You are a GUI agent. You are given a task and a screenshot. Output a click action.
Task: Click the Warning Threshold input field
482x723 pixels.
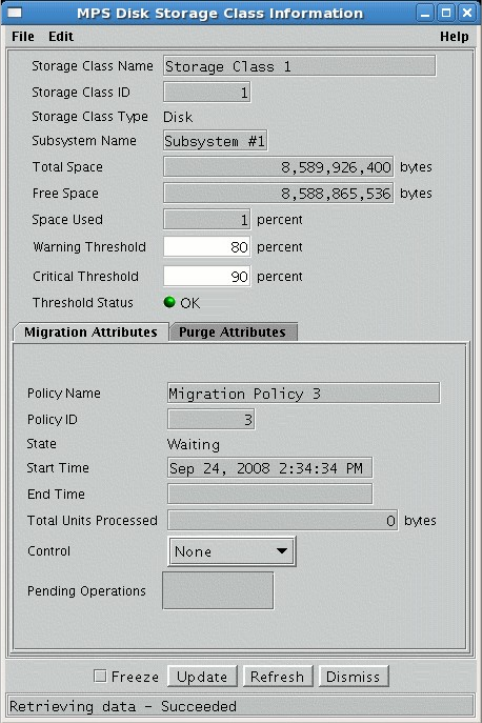pyautogui.click(x=207, y=247)
